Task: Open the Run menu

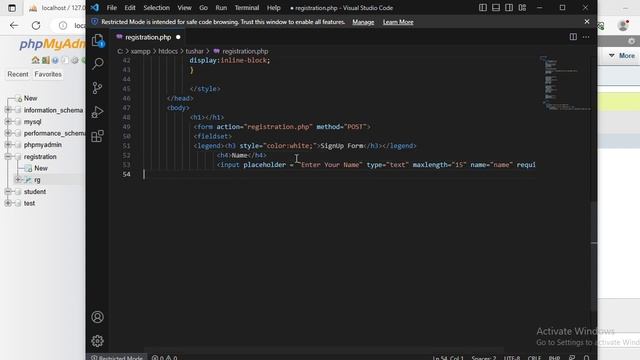Action: click(221, 8)
